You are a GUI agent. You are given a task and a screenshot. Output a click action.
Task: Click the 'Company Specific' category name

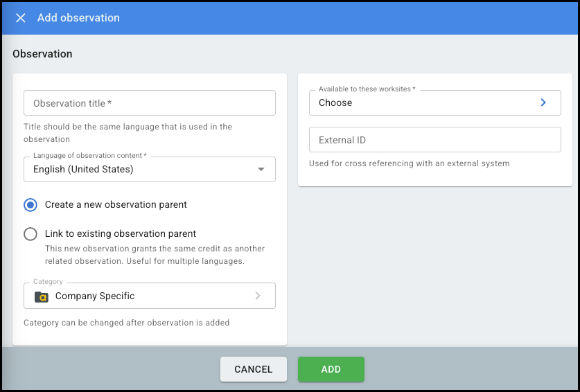95,296
